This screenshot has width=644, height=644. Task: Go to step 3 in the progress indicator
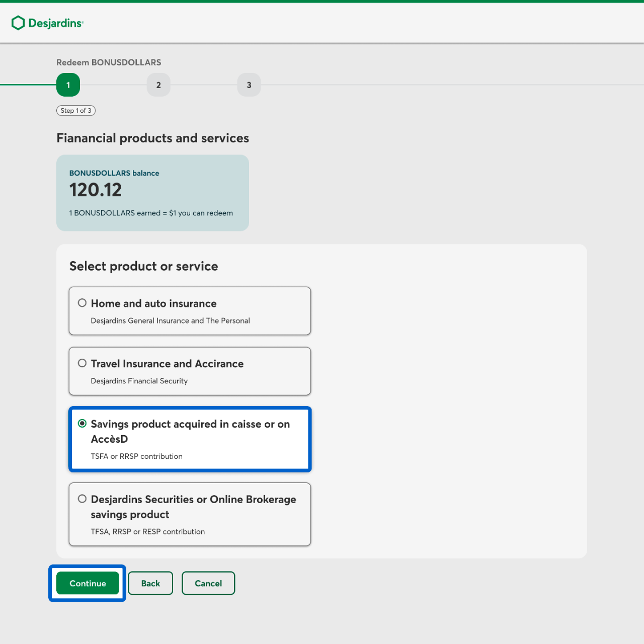(249, 85)
